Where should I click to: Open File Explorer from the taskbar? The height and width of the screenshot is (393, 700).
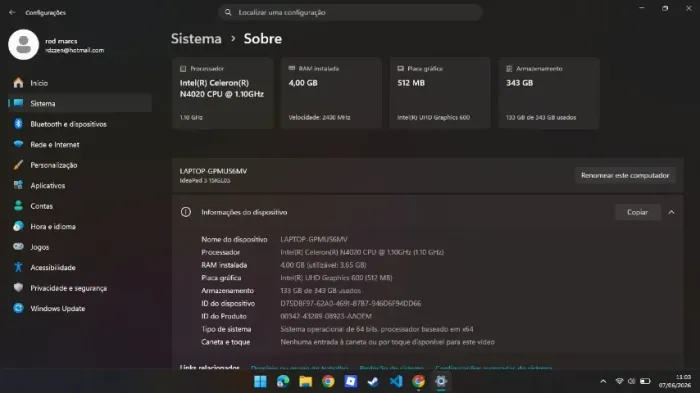[x=306, y=381]
